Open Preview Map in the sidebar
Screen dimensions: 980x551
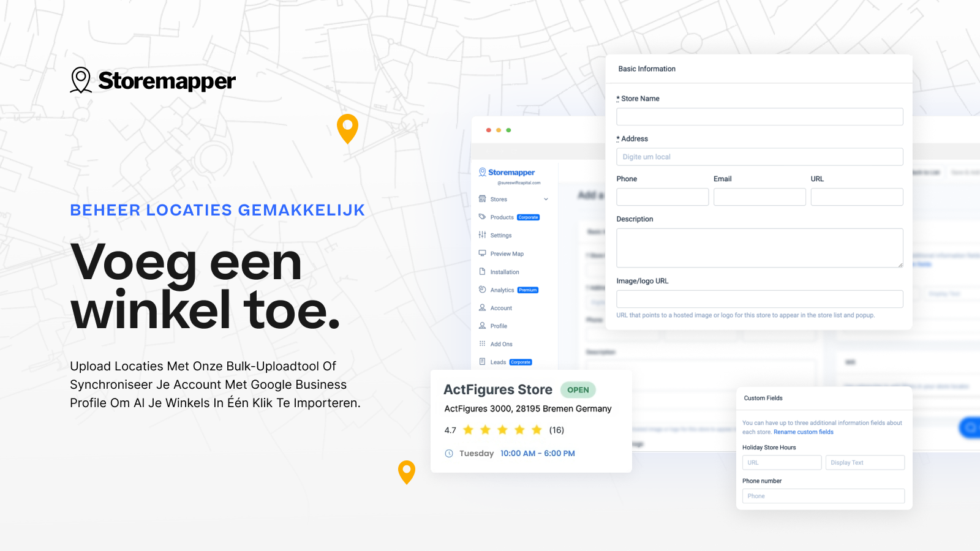tap(507, 253)
